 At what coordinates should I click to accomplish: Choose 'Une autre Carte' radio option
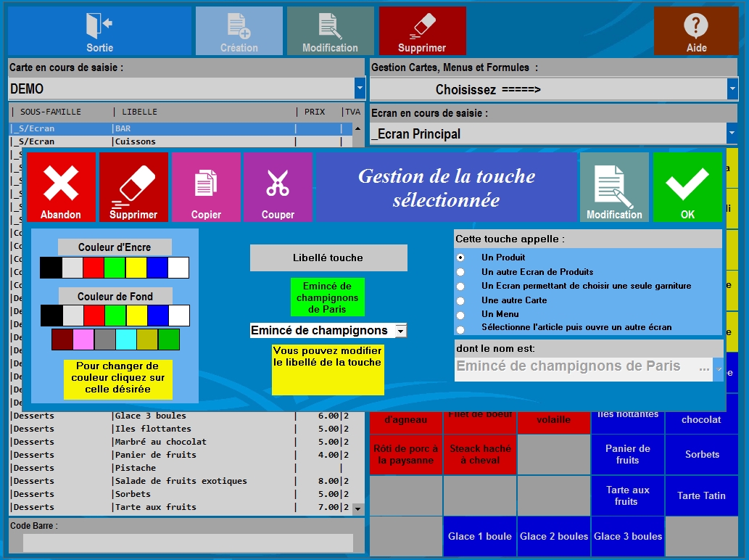pos(460,300)
